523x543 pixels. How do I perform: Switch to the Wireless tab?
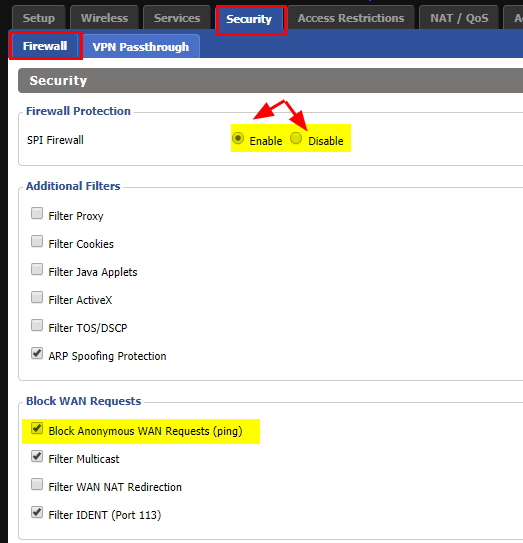click(x=104, y=18)
